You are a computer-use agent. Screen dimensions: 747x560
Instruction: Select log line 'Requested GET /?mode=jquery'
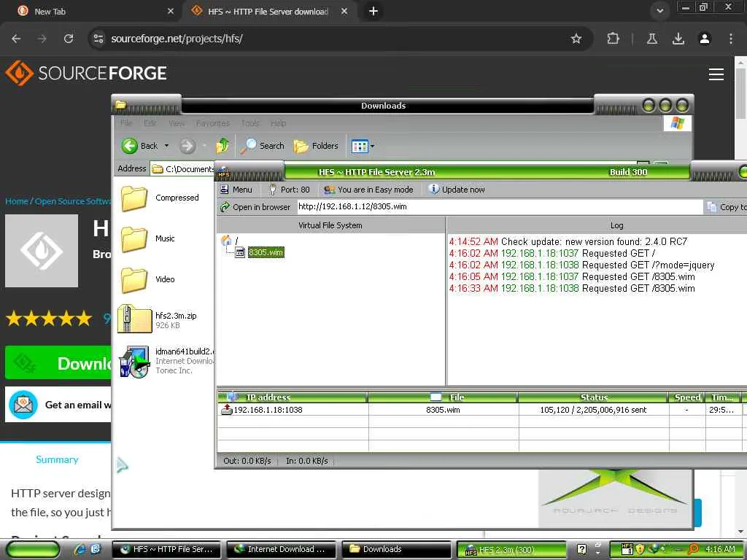pos(581,265)
